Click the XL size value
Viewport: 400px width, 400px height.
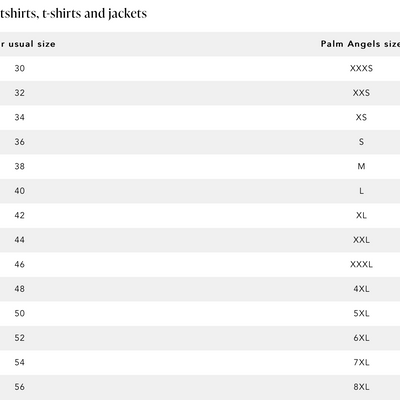click(x=361, y=215)
